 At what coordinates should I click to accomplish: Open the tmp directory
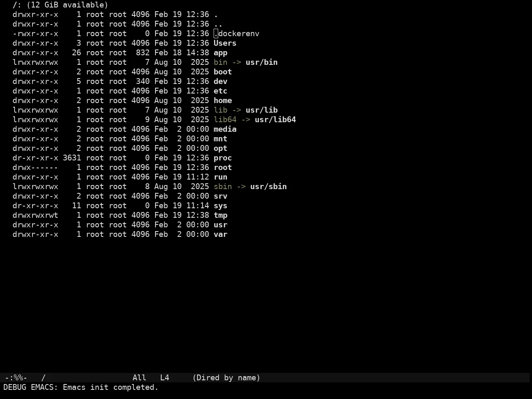(x=220, y=215)
